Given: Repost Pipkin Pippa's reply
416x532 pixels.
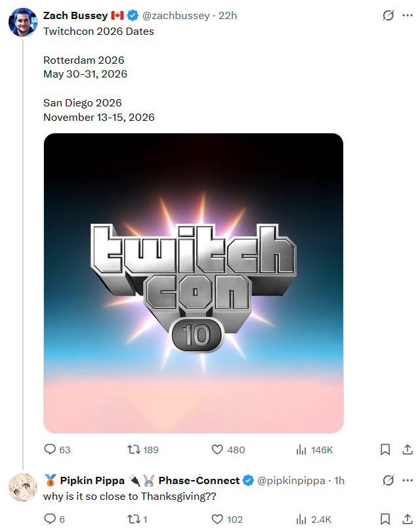Looking at the screenshot, I should 133,520.
